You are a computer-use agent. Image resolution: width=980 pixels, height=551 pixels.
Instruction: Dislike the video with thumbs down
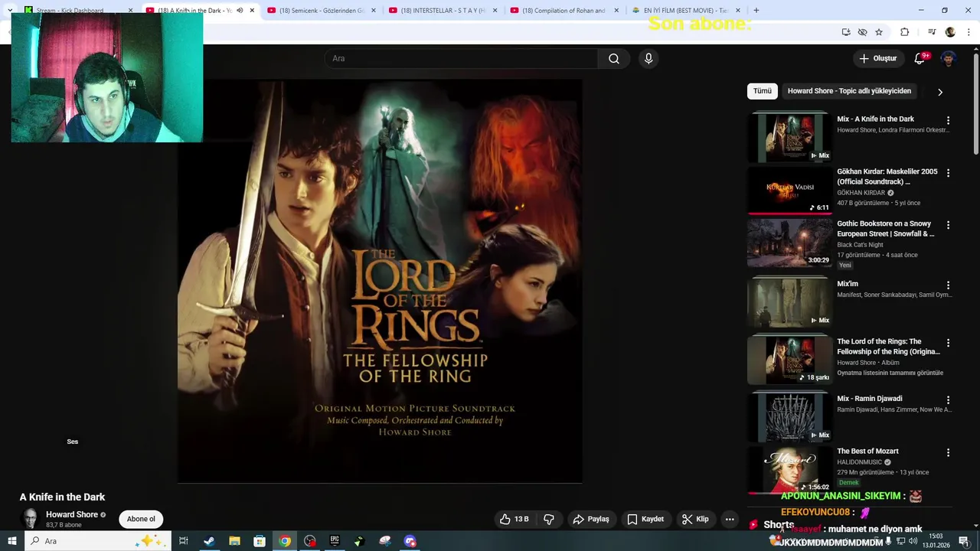click(549, 519)
